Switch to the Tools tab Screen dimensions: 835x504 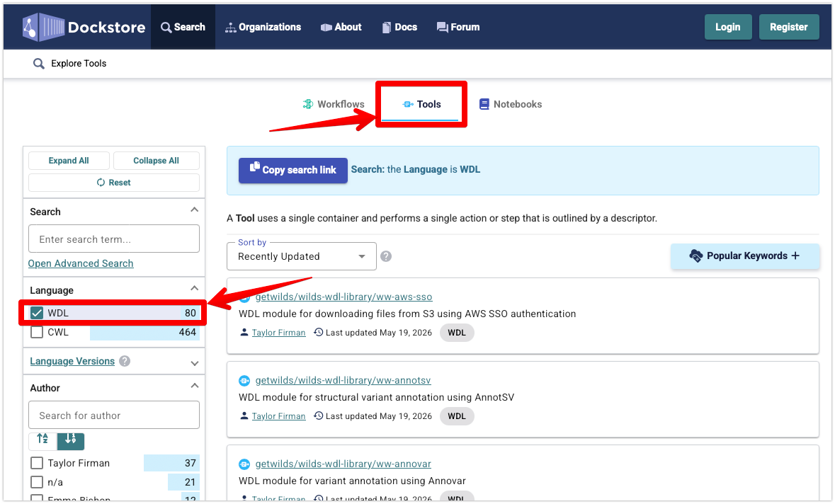pos(421,104)
